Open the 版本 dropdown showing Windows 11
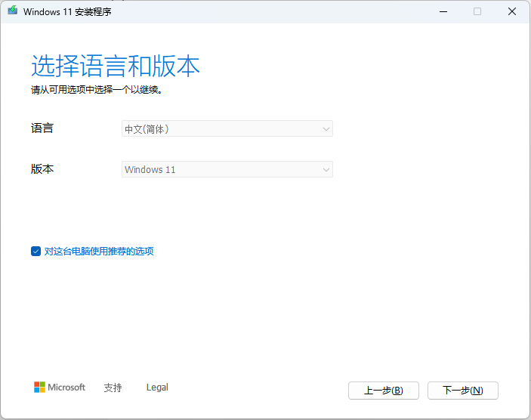The height and width of the screenshot is (420, 531). pyautogui.click(x=227, y=169)
